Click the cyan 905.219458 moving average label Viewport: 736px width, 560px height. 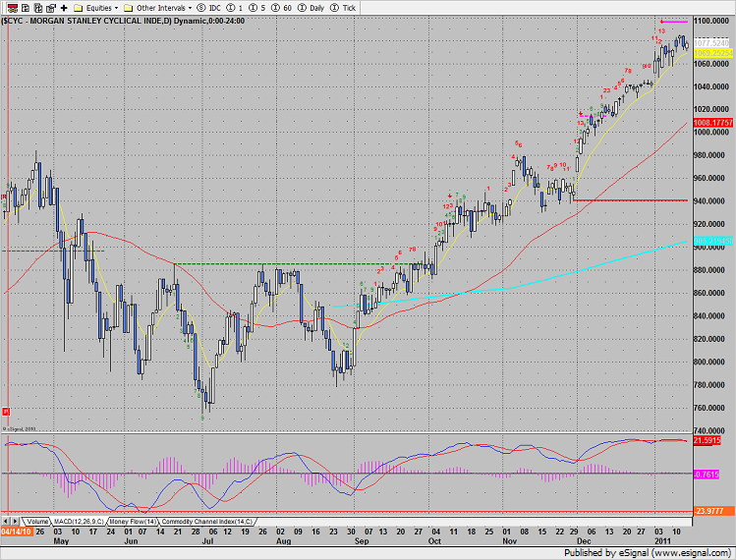(x=713, y=242)
